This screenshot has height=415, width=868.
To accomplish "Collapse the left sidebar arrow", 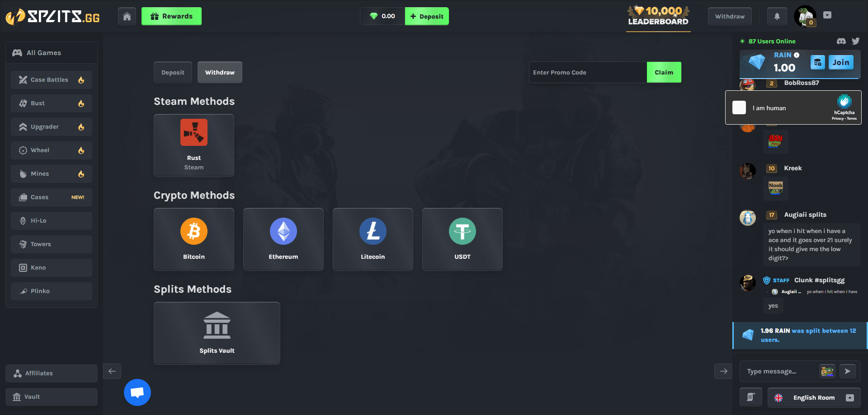I will point(112,371).
